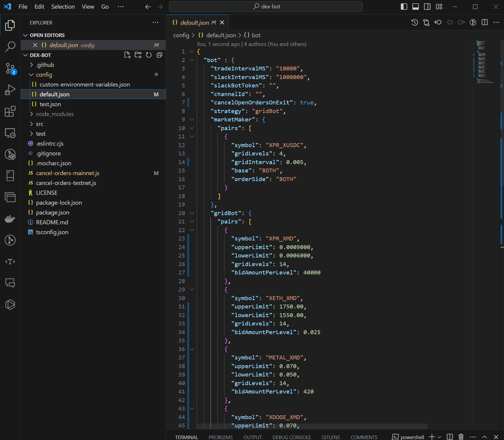Viewport: 504px width, 440px height.
Task: Toggle the bottom panel visibility
Action: [x=415, y=7]
